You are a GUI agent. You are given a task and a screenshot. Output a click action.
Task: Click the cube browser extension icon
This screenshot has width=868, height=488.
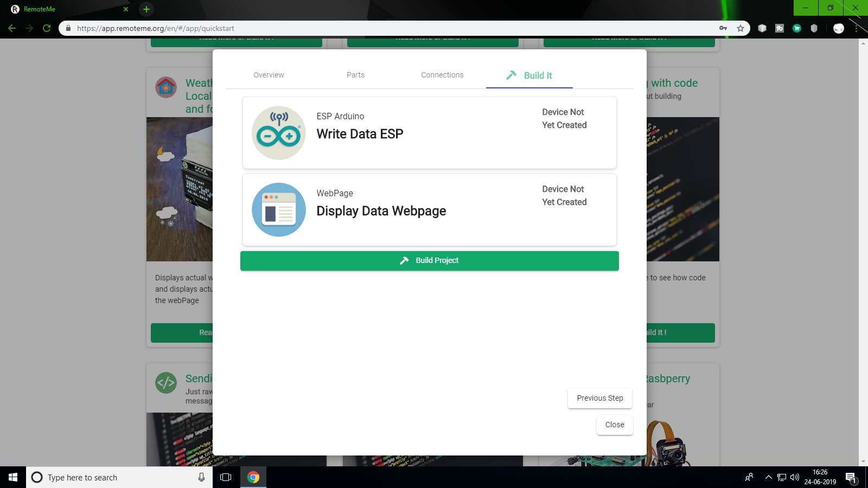coord(762,28)
